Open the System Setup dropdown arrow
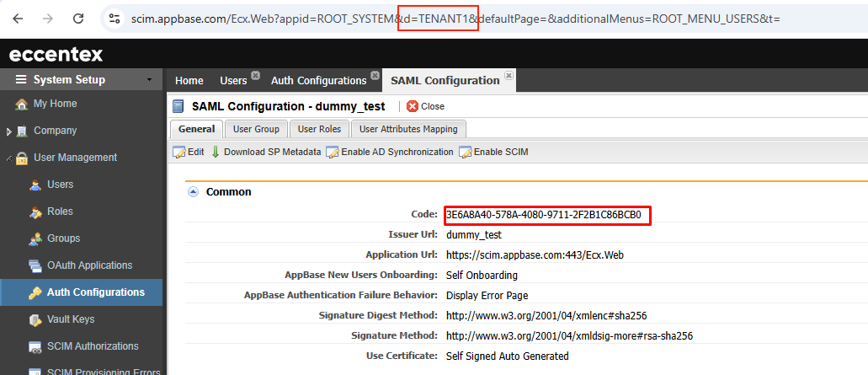This screenshot has width=868, height=375. point(149,80)
